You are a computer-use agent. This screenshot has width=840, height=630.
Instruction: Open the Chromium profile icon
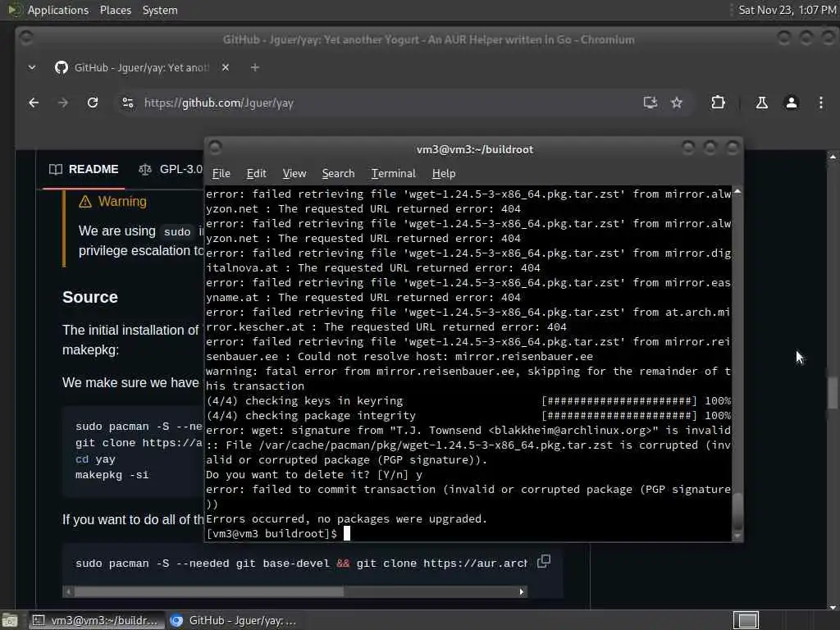pyautogui.click(x=792, y=103)
